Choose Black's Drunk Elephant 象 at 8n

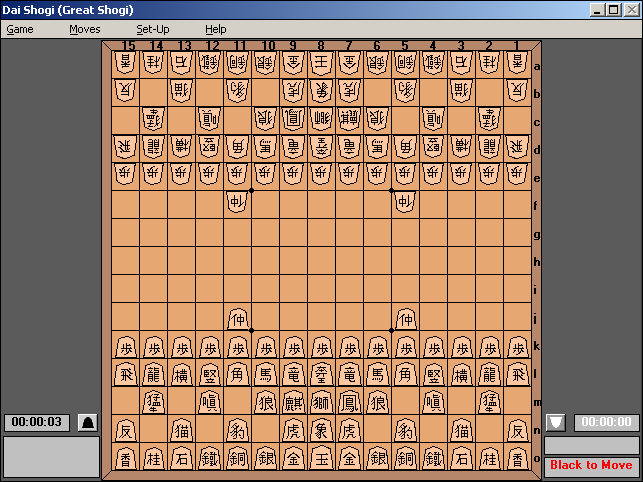(x=321, y=430)
